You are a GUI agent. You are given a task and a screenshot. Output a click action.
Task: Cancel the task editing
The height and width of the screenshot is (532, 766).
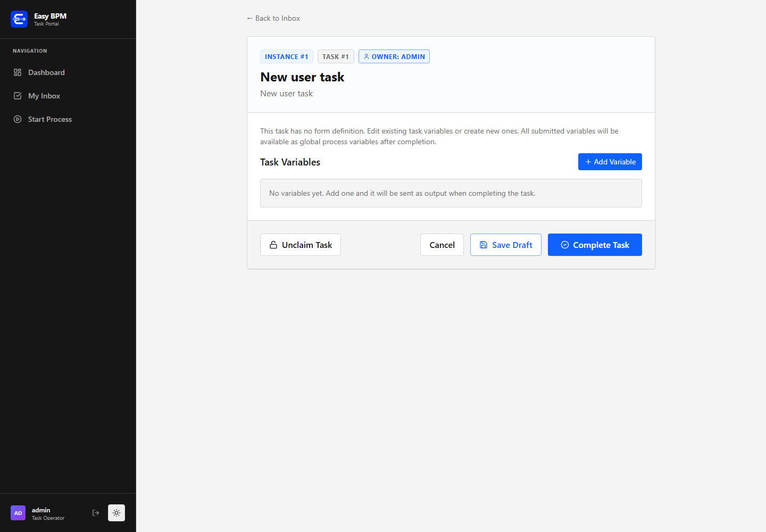pos(442,245)
